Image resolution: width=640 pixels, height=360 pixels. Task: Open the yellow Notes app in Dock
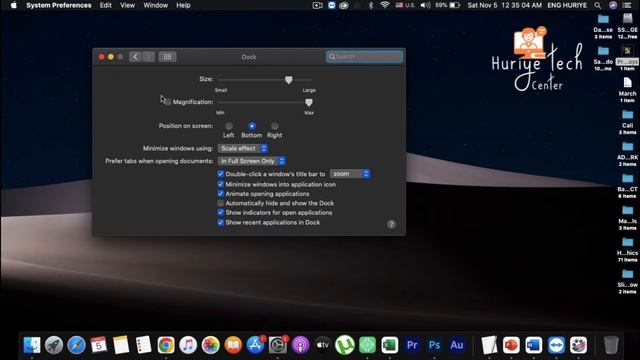click(121, 345)
